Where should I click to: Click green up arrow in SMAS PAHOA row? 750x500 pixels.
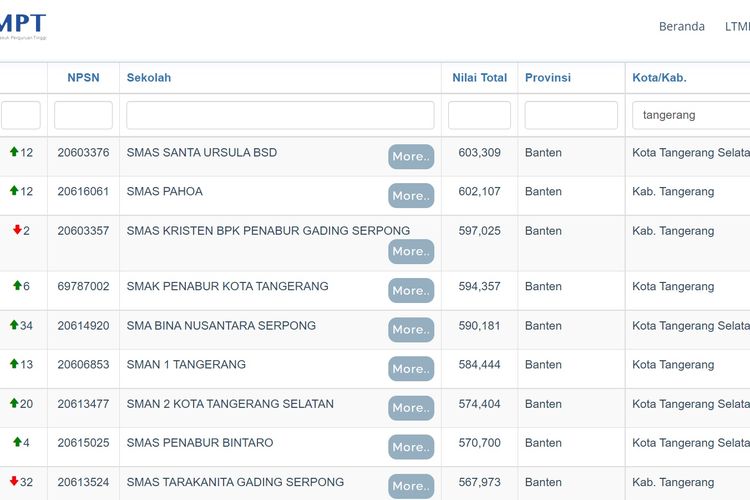pos(14,191)
